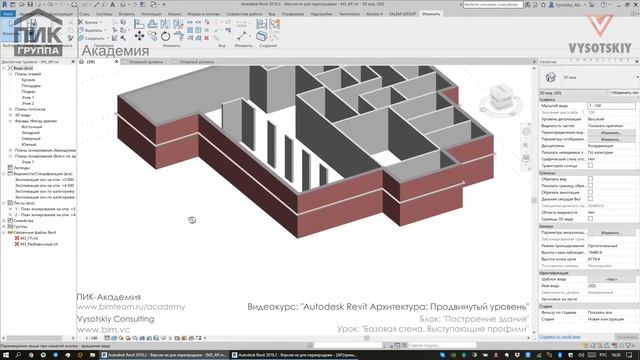The image size is (640, 360).
Task: Open the Systems ribbon tab
Action: 104,14
